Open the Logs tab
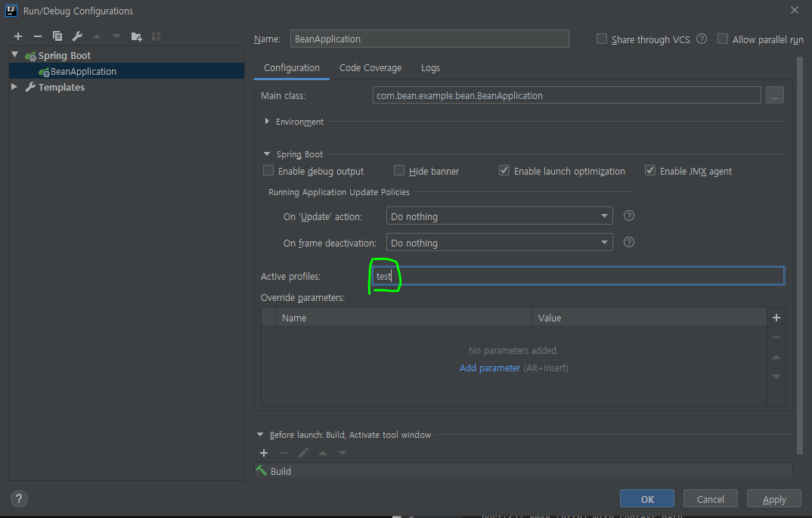 [430, 68]
